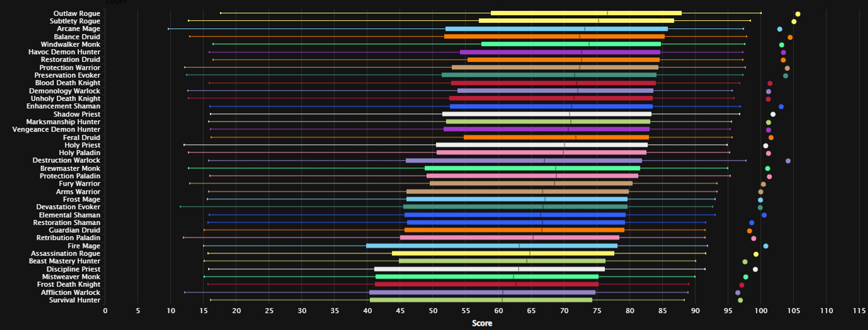Select the Devastation Evoker teal box bar
868x330 pixels.
pyautogui.click(x=515, y=207)
